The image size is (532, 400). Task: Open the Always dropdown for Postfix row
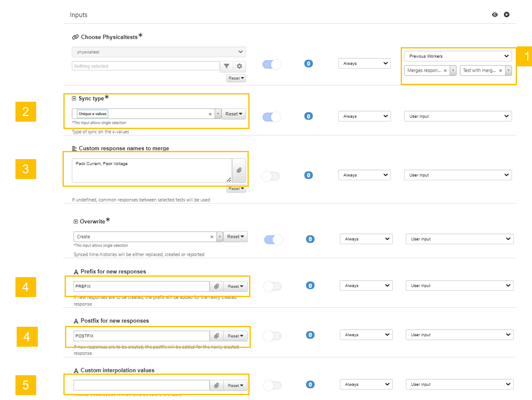366,335
